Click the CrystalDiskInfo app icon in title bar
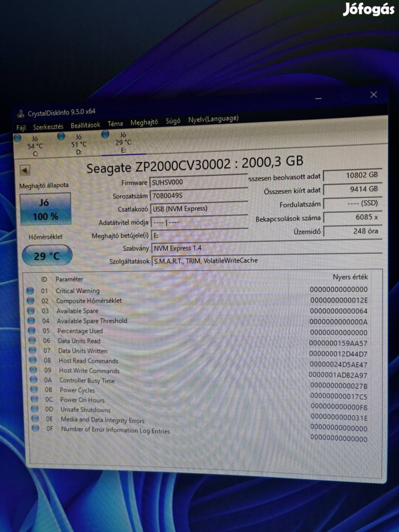Image resolution: width=399 pixels, height=532 pixels. [21, 114]
